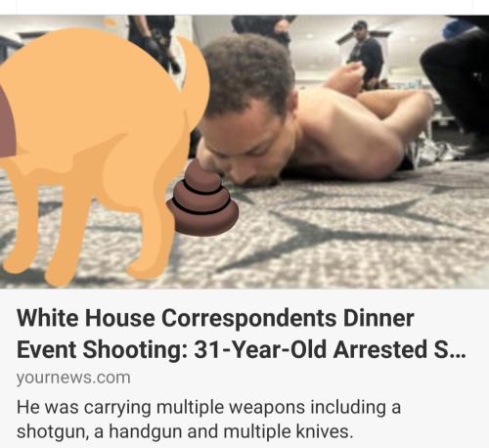
Task: Click the Event Shooting headline line
Action: (x=242, y=349)
